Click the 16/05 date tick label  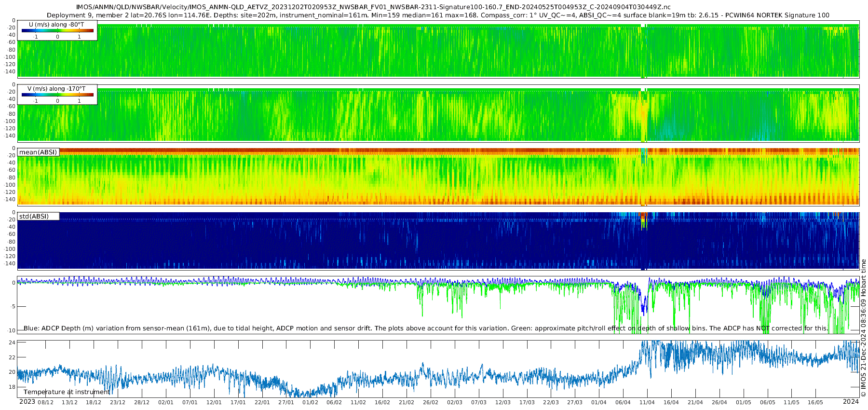[x=815, y=403]
